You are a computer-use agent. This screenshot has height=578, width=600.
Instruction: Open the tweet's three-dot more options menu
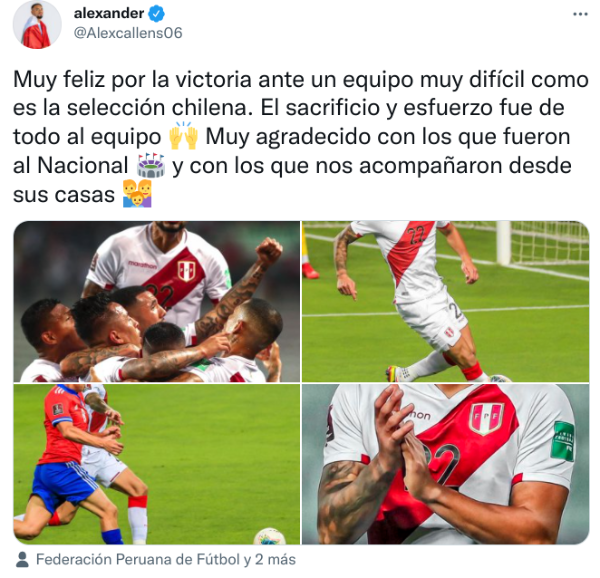[580, 14]
